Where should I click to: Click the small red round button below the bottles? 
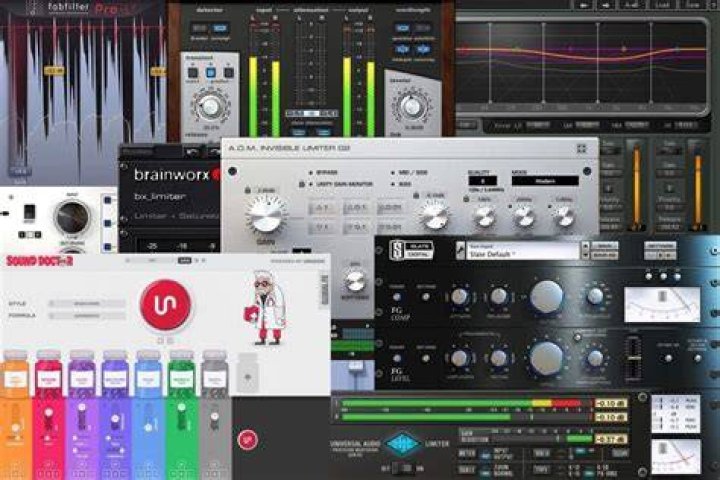click(x=248, y=439)
